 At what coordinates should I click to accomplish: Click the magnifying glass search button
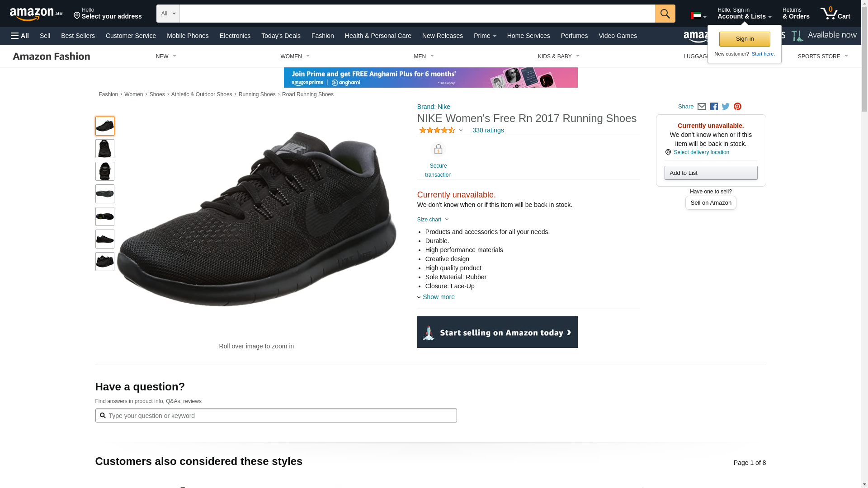point(665,14)
